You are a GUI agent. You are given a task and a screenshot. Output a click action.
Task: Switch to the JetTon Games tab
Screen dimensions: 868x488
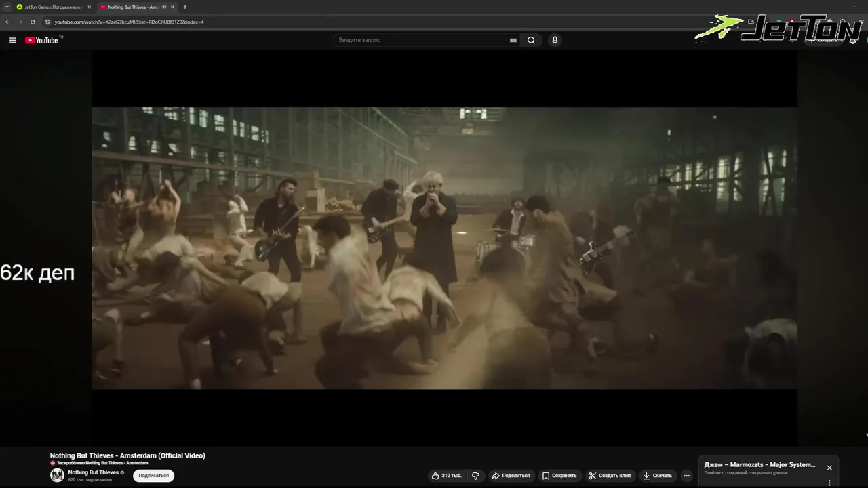tap(53, 7)
